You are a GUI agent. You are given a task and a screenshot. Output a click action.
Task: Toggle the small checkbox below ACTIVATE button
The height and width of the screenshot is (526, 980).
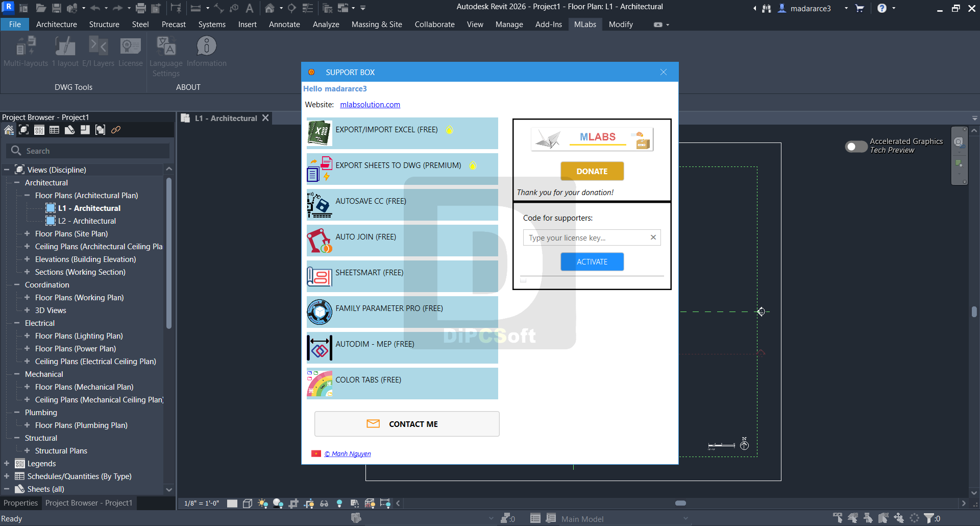click(x=523, y=280)
